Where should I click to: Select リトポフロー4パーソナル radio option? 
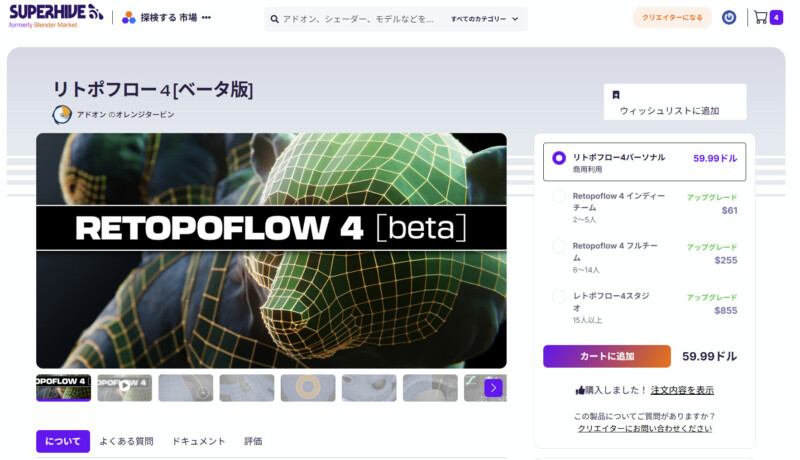point(559,158)
